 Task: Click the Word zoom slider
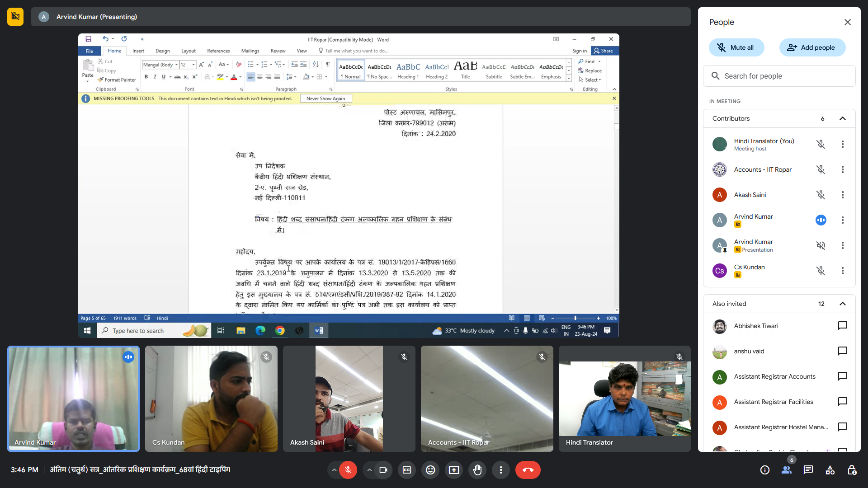[575, 318]
